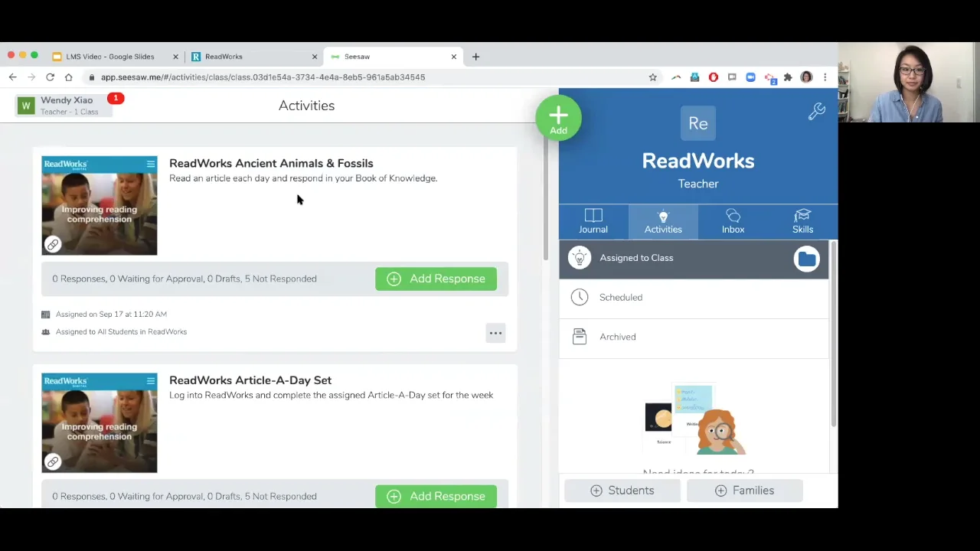980x551 pixels.
Task: Reload the page
Action: point(50,77)
